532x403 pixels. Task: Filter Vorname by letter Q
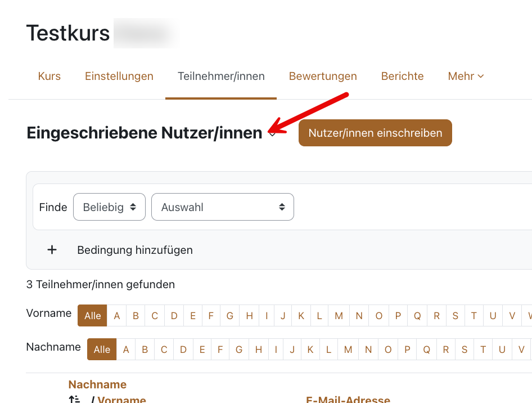coord(417,316)
